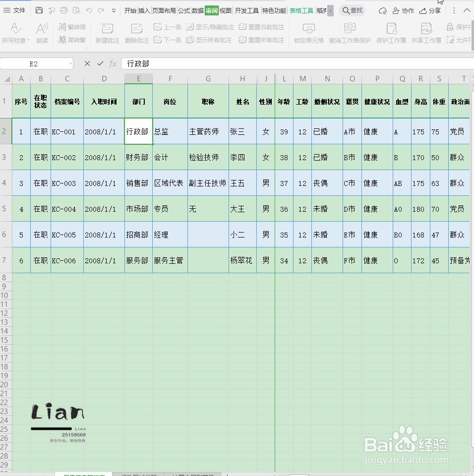The height and width of the screenshot is (476, 474).
Task: Click the 协作 button
Action: [403, 10]
